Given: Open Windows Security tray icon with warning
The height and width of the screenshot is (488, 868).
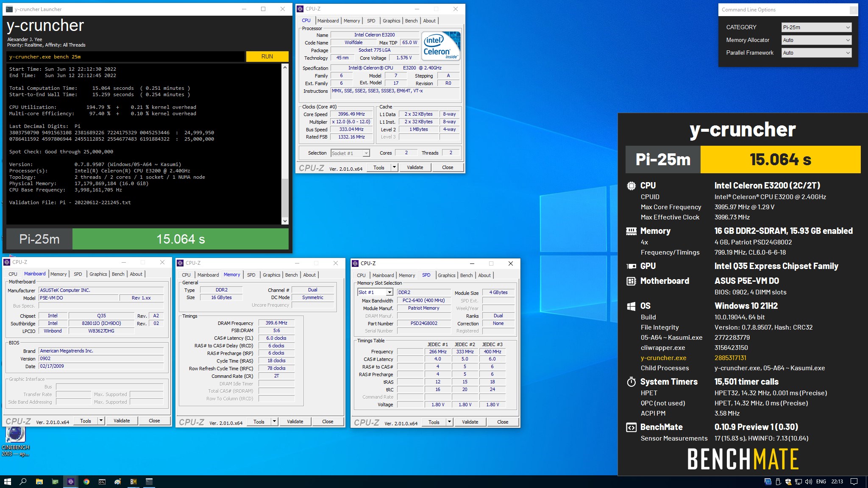Looking at the screenshot, I should (788, 482).
